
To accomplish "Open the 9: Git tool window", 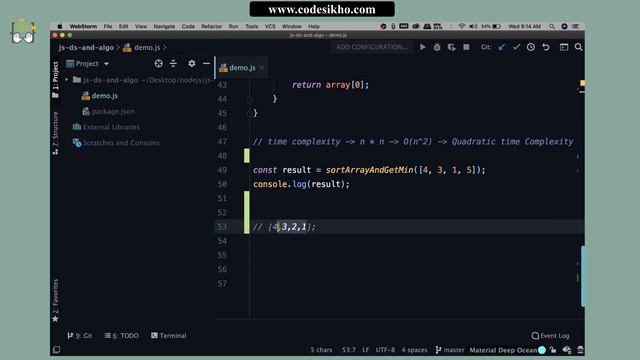I will (x=80, y=336).
